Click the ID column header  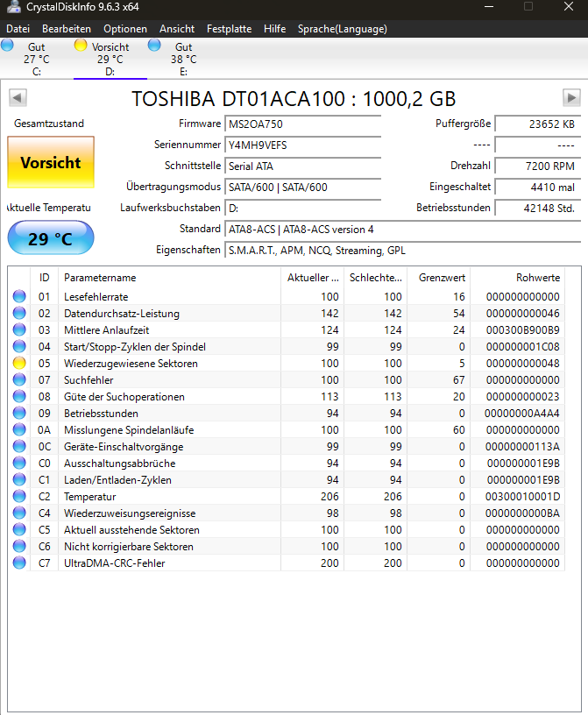[x=44, y=277]
